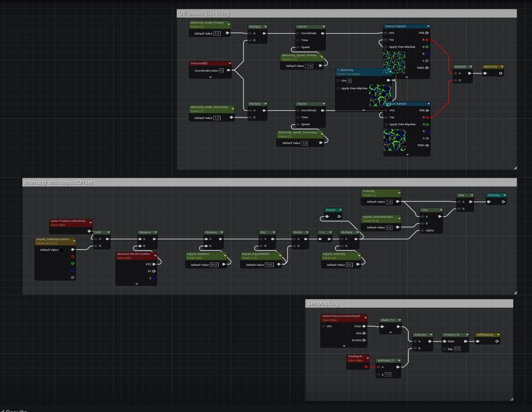Click the Base input pin on Power(X, 0)

pyautogui.click(x=444, y=341)
